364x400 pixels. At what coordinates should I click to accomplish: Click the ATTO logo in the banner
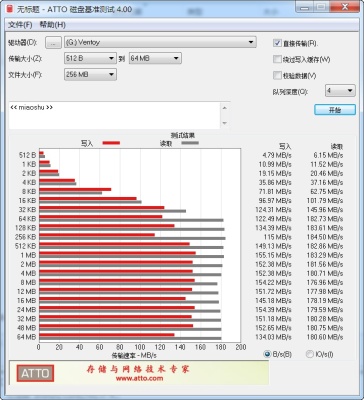[35, 374]
